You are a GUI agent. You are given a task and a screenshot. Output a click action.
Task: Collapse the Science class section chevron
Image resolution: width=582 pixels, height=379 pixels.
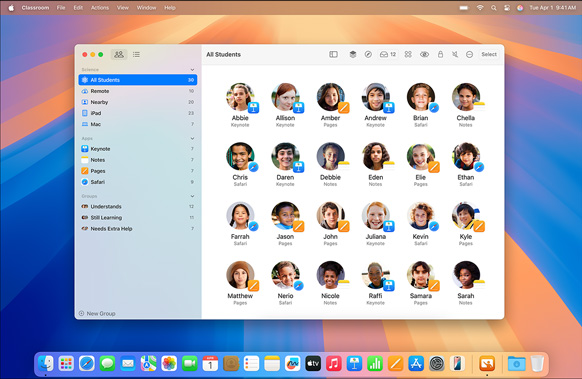(192, 70)
